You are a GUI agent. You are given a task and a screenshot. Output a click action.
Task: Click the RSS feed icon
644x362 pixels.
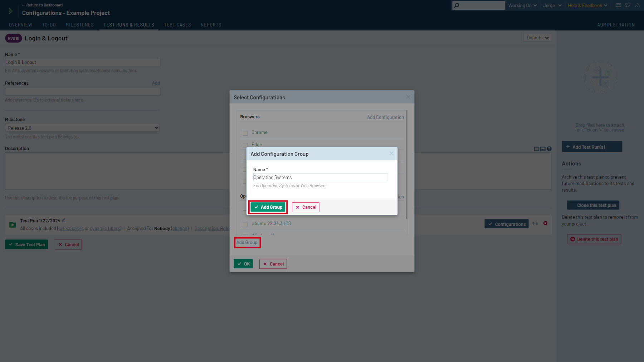tap(637, 5)
